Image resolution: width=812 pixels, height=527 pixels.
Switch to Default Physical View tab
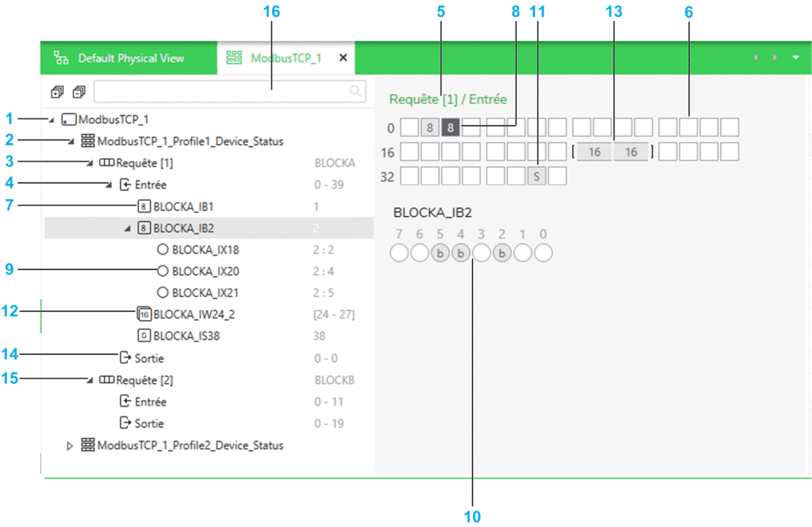pyautogui.click(x=128, y=58)
